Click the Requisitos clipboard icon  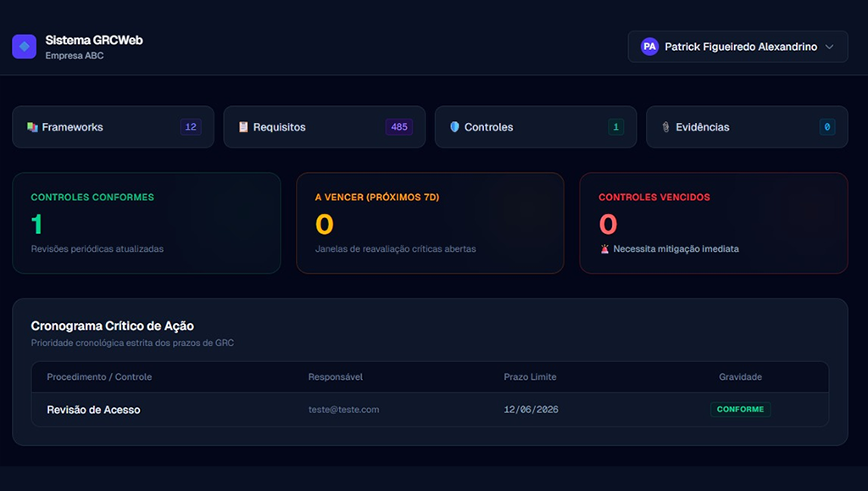(243, 126)
